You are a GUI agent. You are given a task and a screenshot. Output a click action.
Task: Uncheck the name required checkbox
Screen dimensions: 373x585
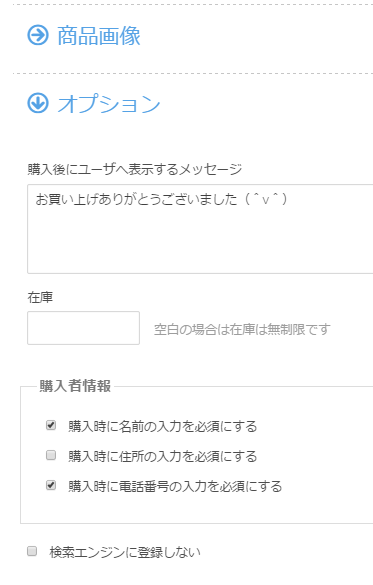click(51, 425)
